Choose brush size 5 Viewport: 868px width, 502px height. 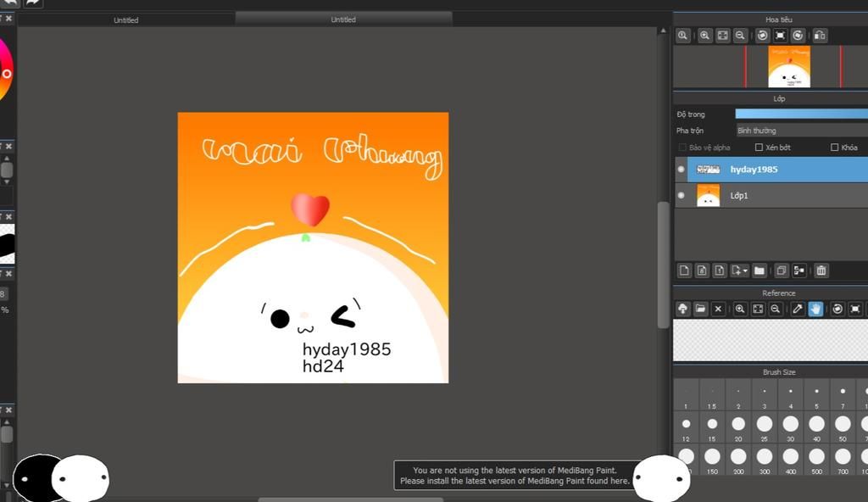tap(816, 395)
